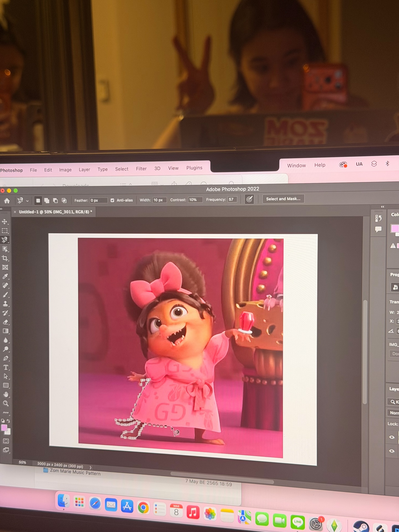Expand the status bar info arrow
This screenshot has height=532, width=399.
(x=90, y=467)
